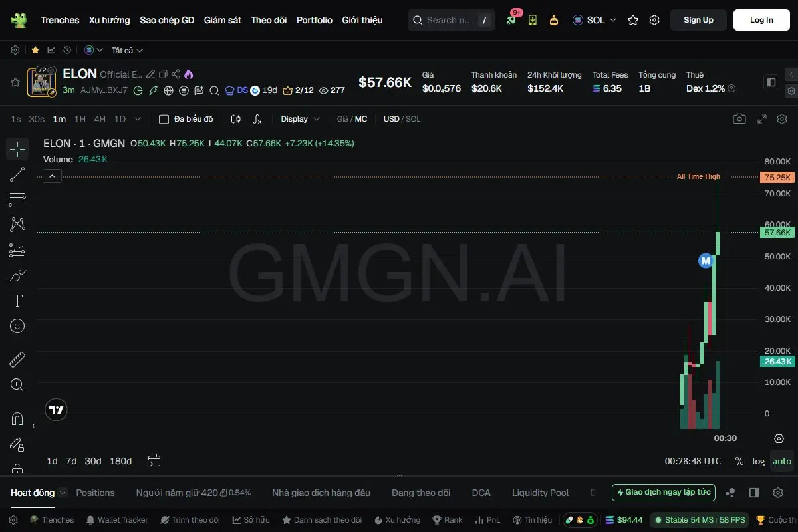Image resolution: width=798 pixels, height=532 pixels.
Task: Switch chart to MC display
Action: 361,119
